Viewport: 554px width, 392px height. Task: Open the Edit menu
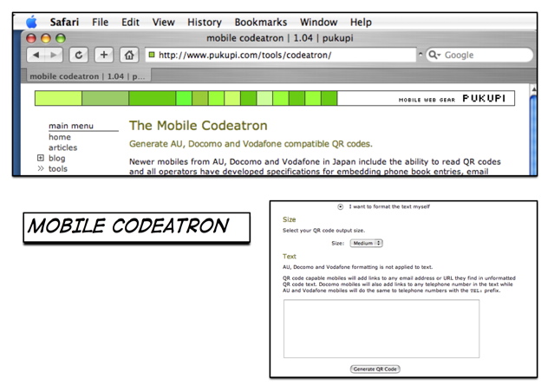click(x=130, y=23)
